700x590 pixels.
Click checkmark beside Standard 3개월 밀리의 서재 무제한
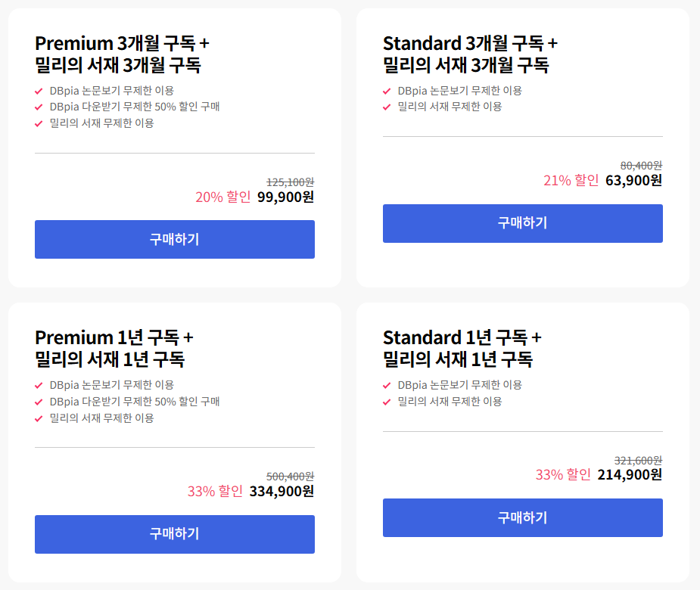tap(387, 107)
